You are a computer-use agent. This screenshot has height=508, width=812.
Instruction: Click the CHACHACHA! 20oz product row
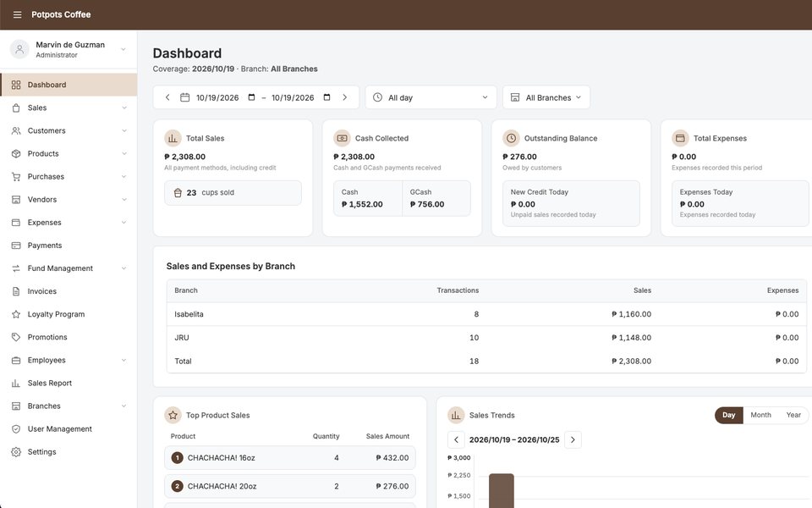[290, 486]
